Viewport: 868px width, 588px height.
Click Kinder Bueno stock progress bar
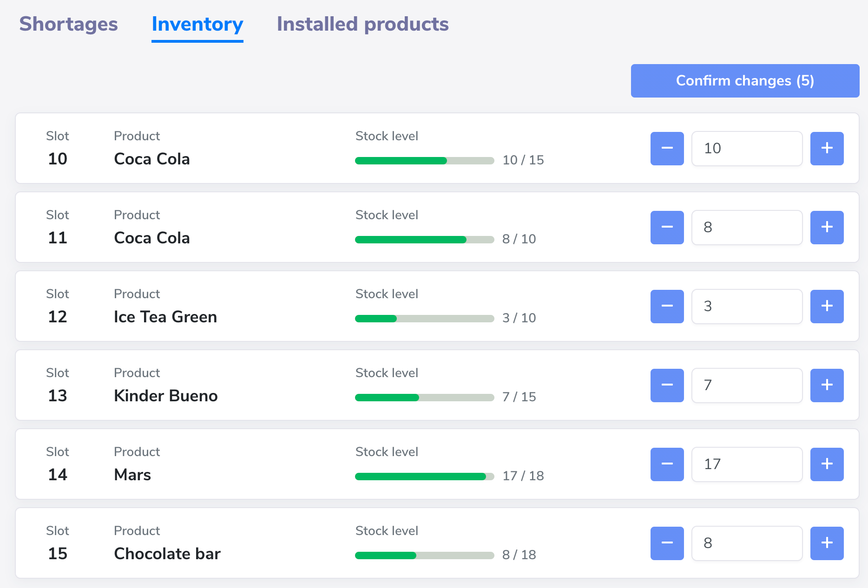coord(424,398)
